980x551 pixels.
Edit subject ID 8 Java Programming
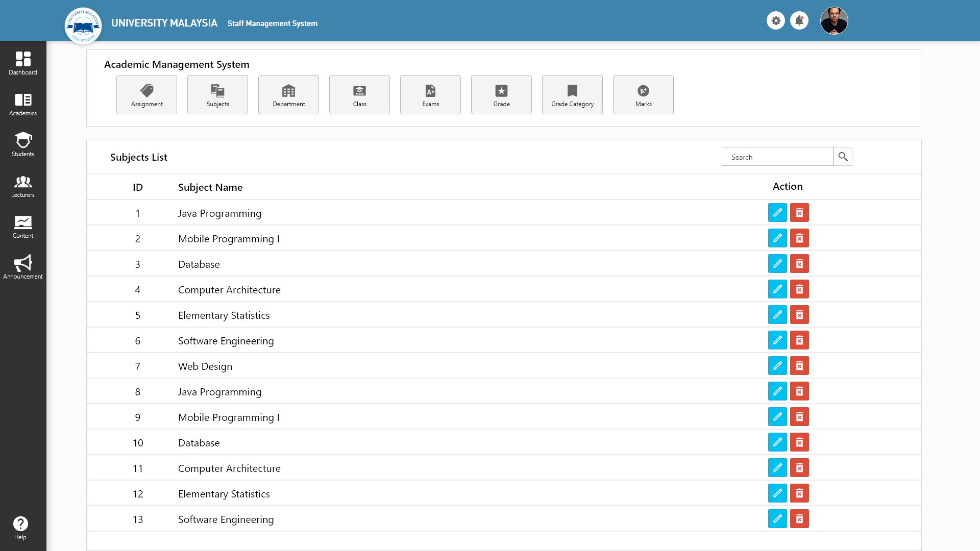tap(777, 391)
